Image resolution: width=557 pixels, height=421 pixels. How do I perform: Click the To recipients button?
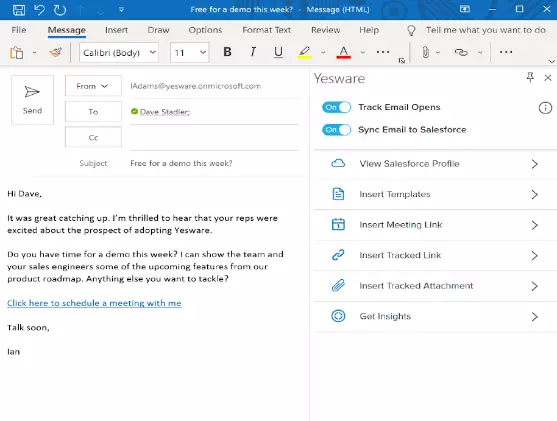tap(93, 112)
